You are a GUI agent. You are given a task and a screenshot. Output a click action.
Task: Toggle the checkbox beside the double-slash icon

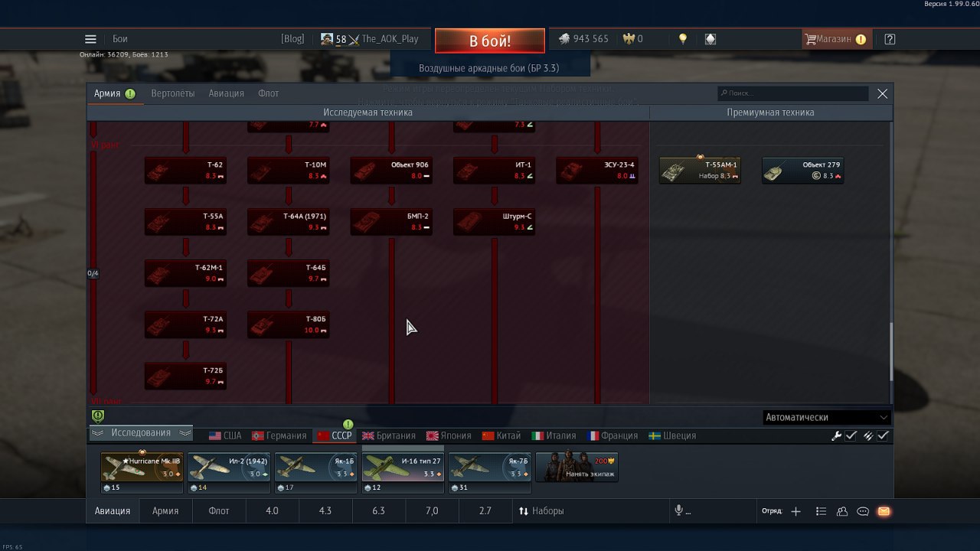[883, 435]
